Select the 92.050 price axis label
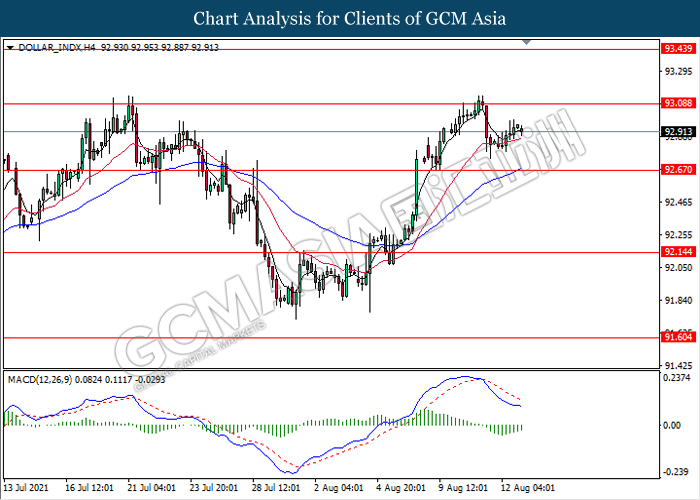 click(x=676, y=268)
